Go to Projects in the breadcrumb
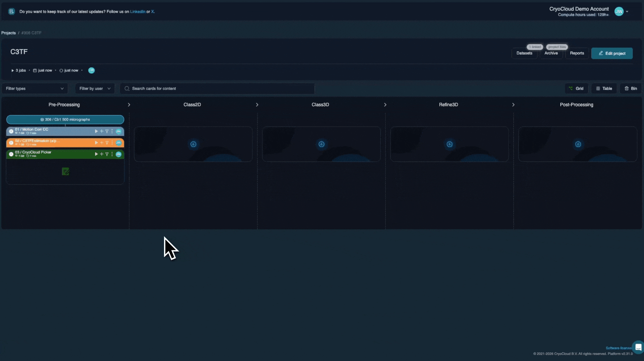644x361 pixels. pyautogui.click(x=8, y=33)
